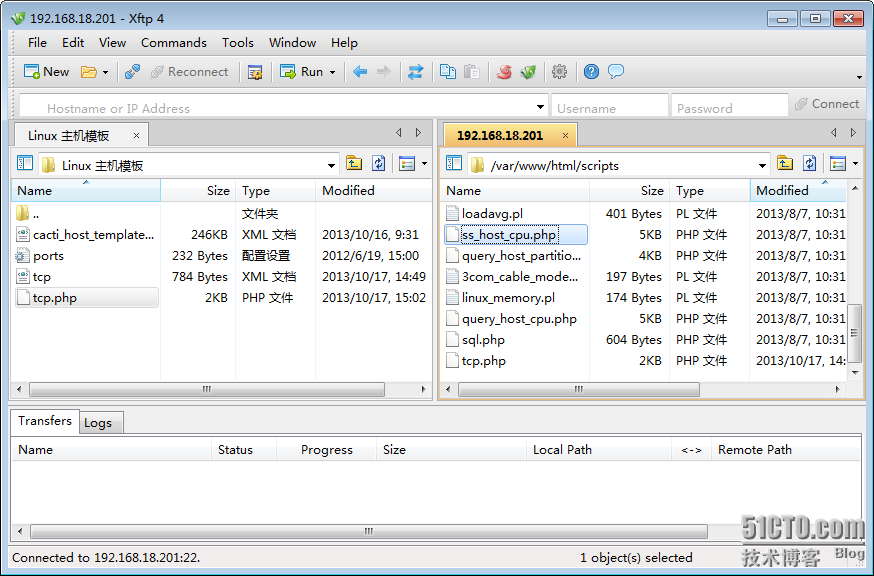Go up one folder in local pane
The height and width of the screenshot is (576, 874).
coord(354,163)
